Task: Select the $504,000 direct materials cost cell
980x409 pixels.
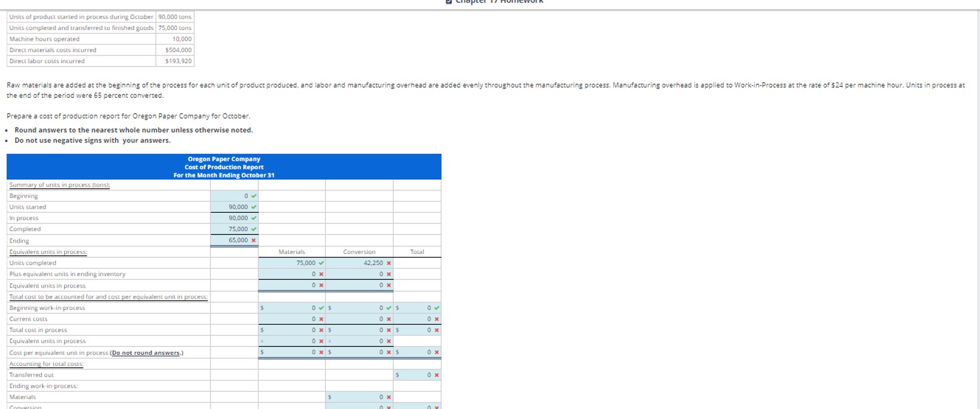Action: [175, 50]
